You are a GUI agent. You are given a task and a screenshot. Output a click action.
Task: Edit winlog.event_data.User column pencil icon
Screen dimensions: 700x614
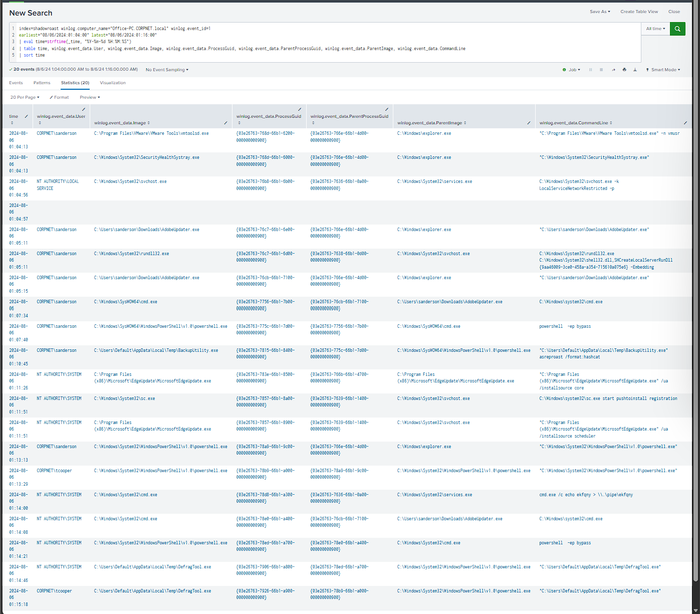coord(84,109)
